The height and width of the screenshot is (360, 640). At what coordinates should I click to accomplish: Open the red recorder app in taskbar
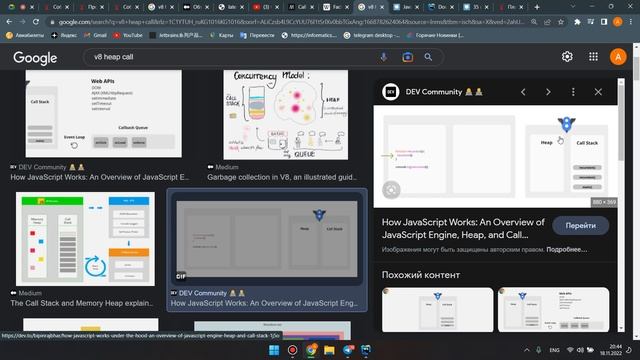point(293,350)
